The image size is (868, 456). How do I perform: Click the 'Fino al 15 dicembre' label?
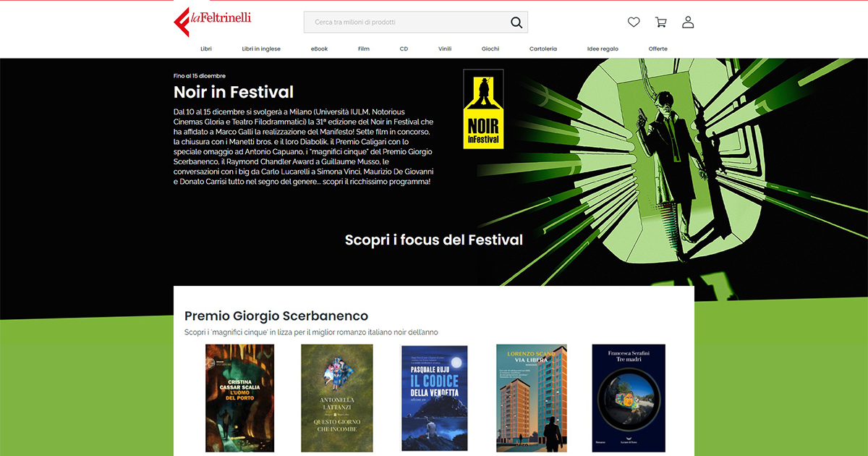[200, 76]
